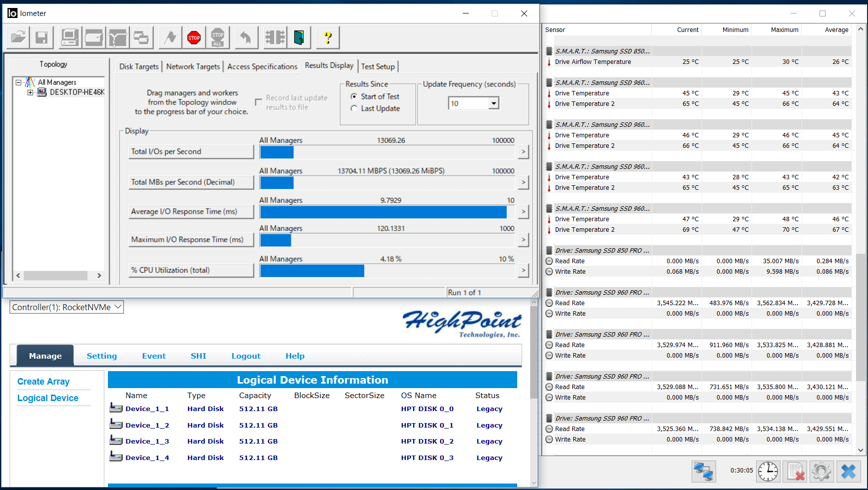Click Total MBs per Second (Decimal) button
868x490 pixels.
tap(191, 182)
